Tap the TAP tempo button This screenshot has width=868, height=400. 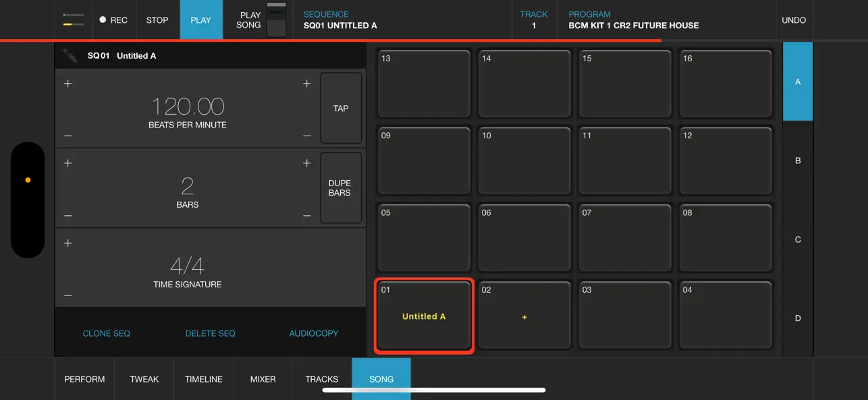(x=341, y=108)
